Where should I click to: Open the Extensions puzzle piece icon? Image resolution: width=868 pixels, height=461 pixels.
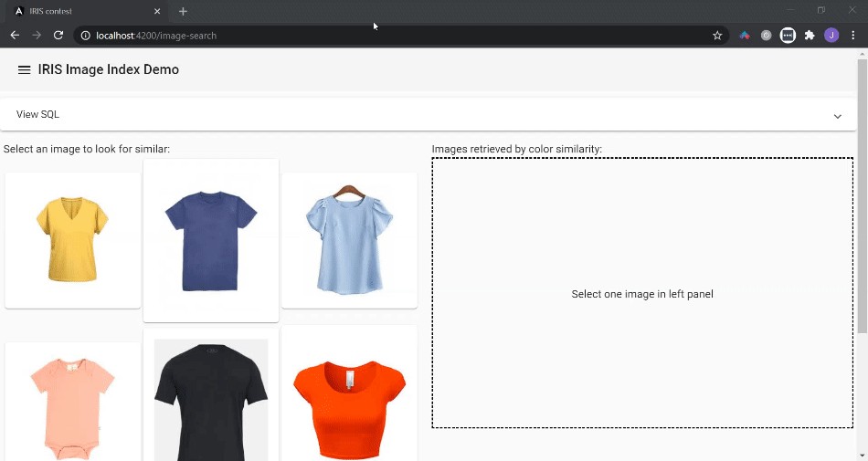click(810, 36)
